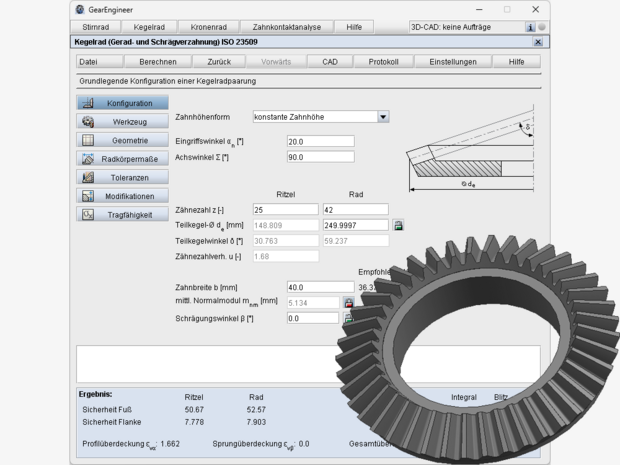Open the Einstellungen menu
The width and height of the screenshot is (620, 465).
point(453,62)
